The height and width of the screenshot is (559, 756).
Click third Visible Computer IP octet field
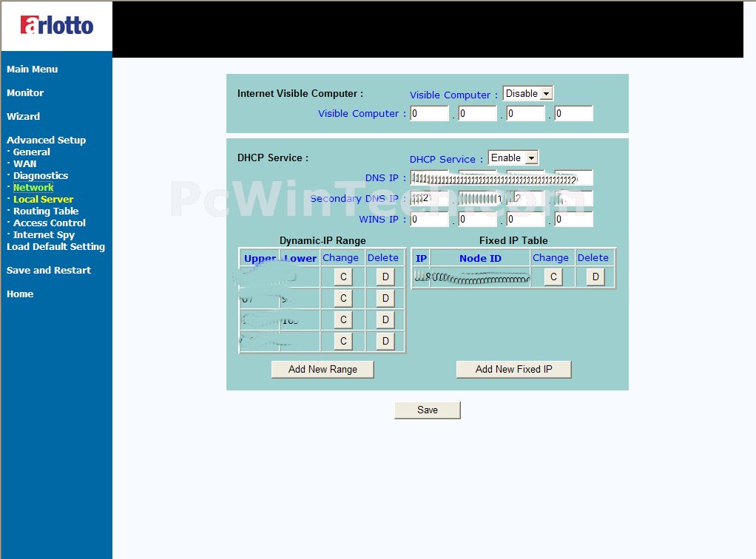tap(525, 114)
